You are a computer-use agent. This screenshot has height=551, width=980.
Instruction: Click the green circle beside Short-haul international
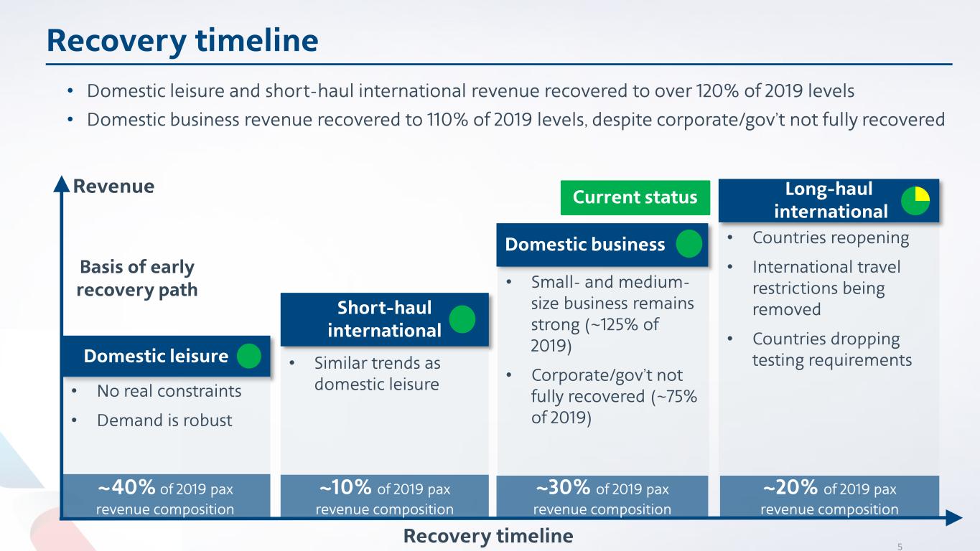[462, 319]
